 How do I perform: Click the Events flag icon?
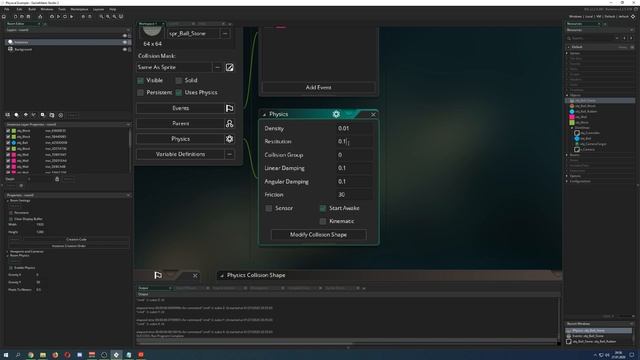229,108
